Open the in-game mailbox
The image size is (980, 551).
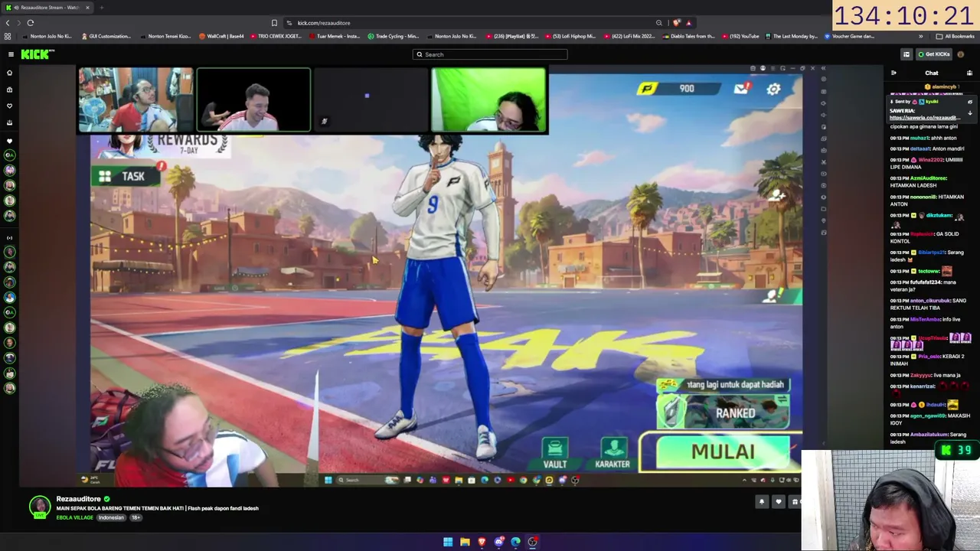tap(741, 89)
